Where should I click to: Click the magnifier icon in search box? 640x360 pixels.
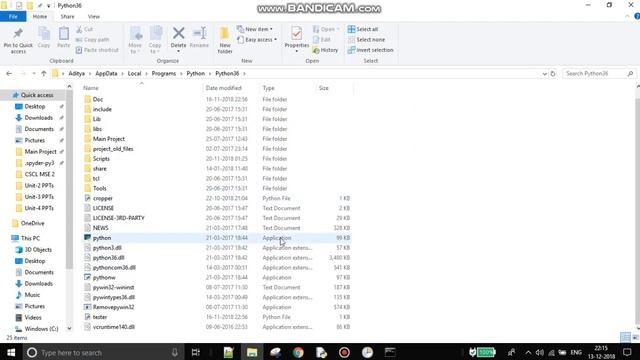[630, 73]
